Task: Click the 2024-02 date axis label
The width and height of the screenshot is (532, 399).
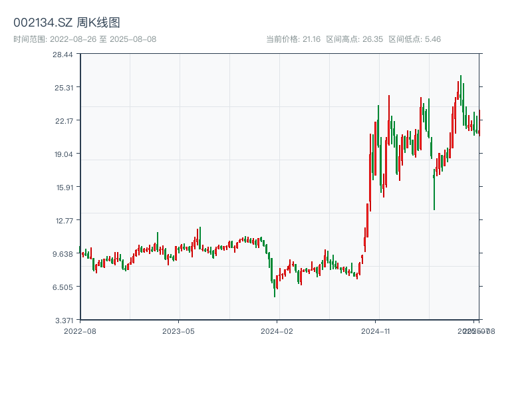Action: [277, 331]
